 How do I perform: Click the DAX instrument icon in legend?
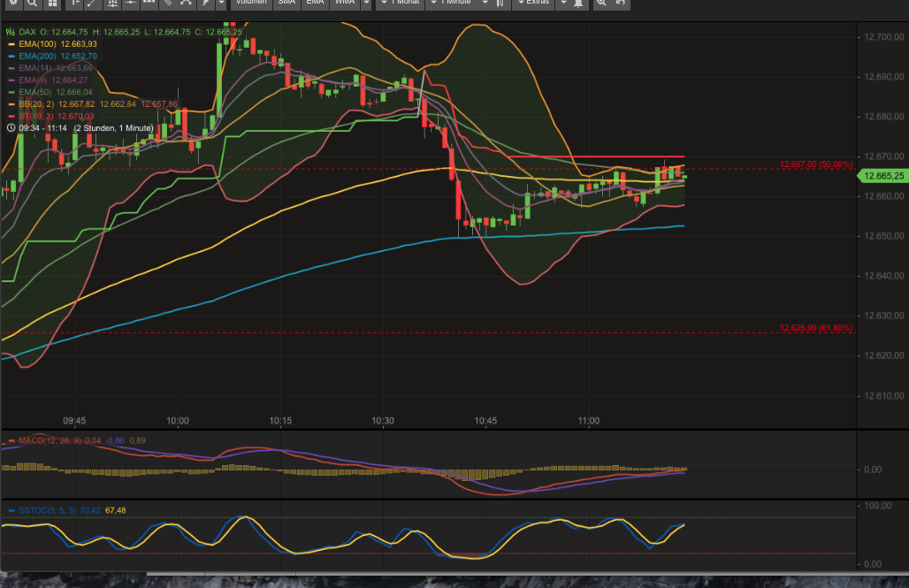(11, 32)
